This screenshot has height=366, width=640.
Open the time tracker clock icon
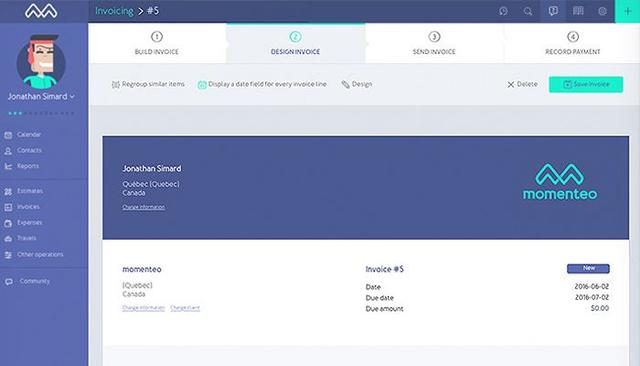click(503, 11)
